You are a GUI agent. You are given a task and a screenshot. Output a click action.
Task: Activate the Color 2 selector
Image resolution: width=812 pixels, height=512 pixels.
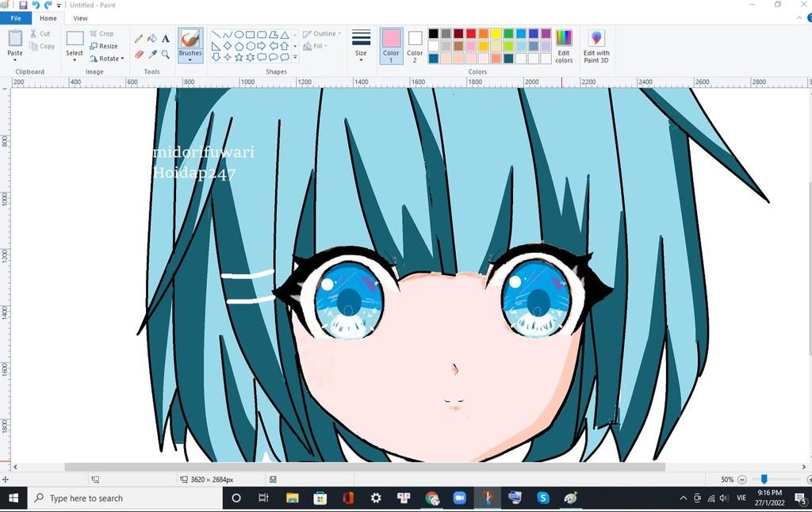415,45
